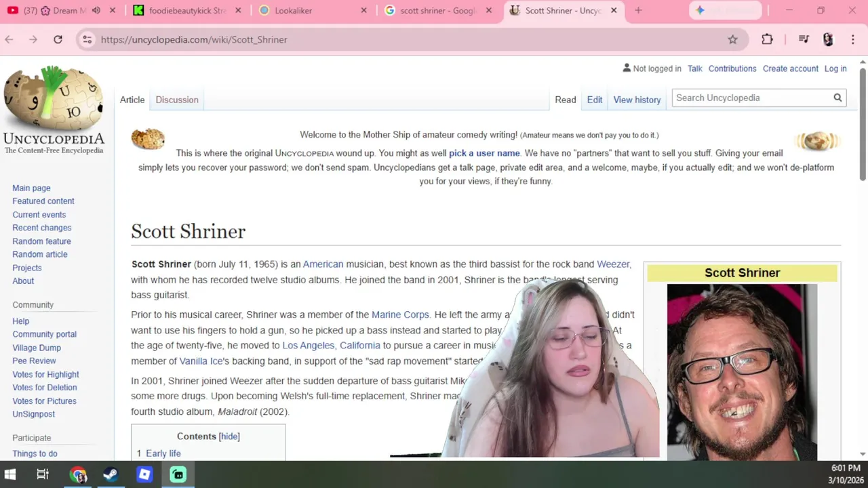Select the Discussion tab
The height and width of the screenshot is (488, 868).
point(177,100)
